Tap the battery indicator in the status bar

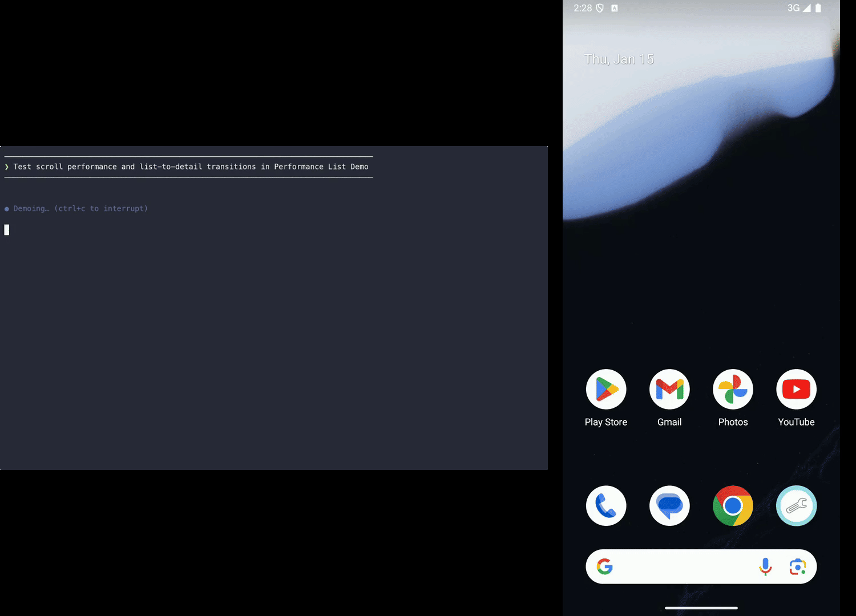click(x=819, y=8)
